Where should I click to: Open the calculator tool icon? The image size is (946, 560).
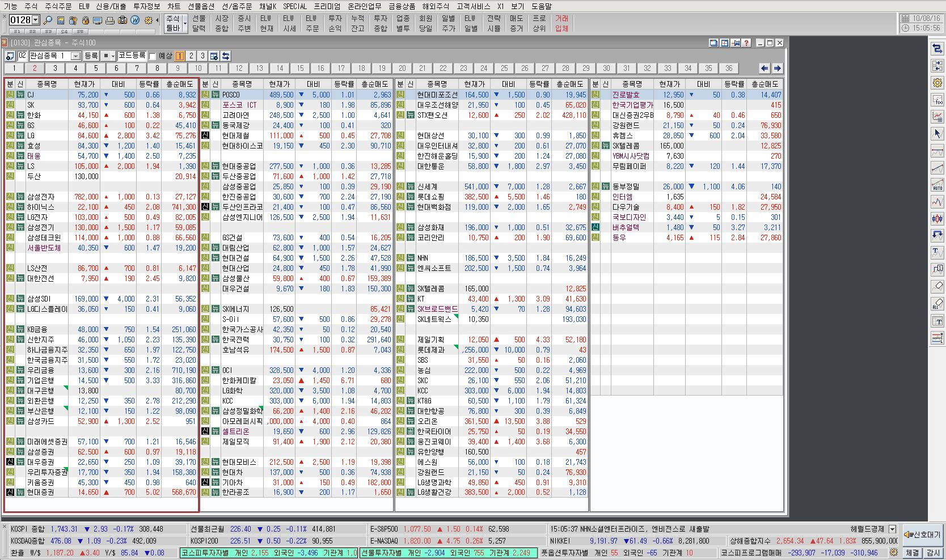[x=61, y=20]
